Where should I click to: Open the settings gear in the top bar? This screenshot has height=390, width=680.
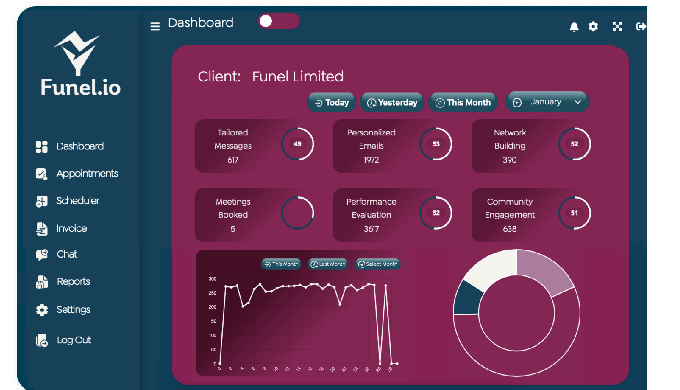coord(593,26)
